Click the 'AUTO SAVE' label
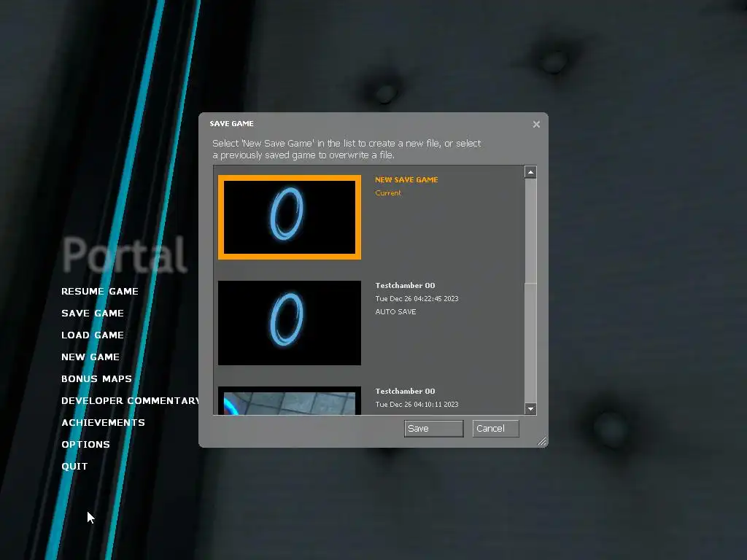The image size is (747, 560). (x=395, y=311)
